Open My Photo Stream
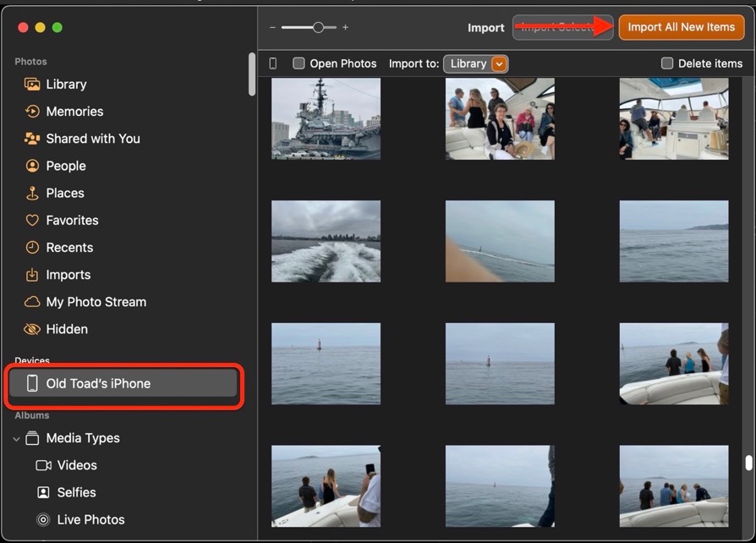This screenshot has width=756, height=543. 96,302
